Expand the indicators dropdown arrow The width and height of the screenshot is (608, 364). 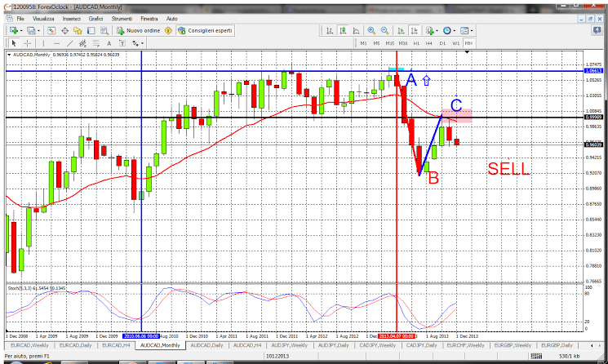(437, 31)
